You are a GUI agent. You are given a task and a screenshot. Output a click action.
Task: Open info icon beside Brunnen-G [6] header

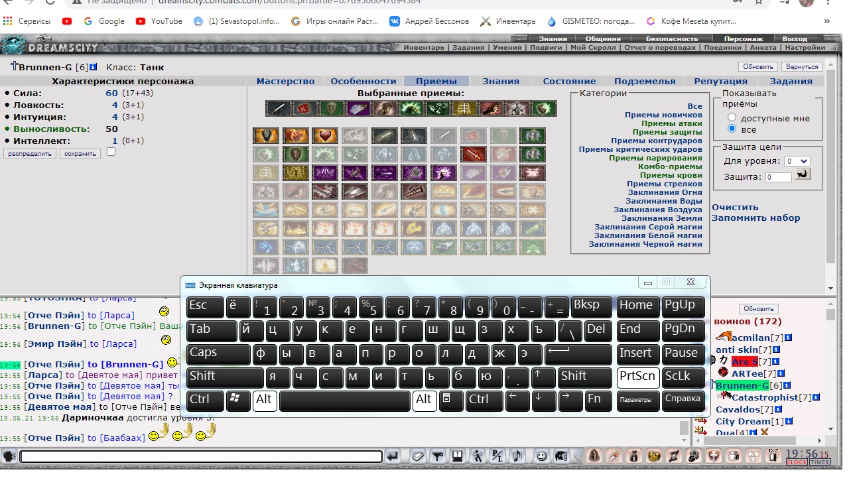coord(94,67)
